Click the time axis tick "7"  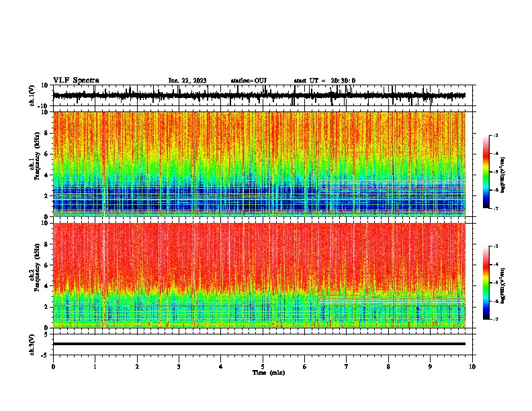click(x=347, y=367)
